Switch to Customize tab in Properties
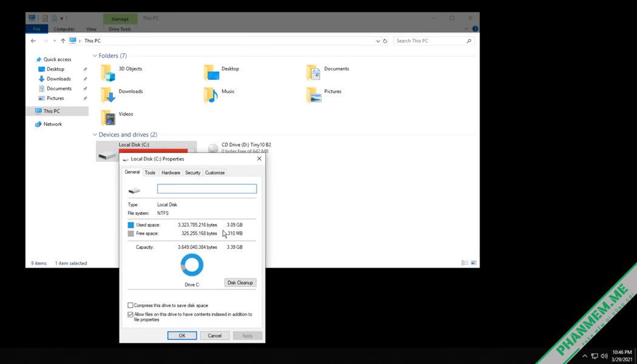Screen dimensions: 637x364 pos(215,173)
